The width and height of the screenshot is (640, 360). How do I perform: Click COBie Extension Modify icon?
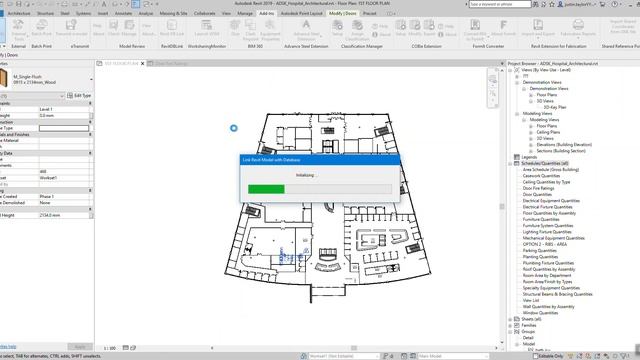[x=415, y=28]
